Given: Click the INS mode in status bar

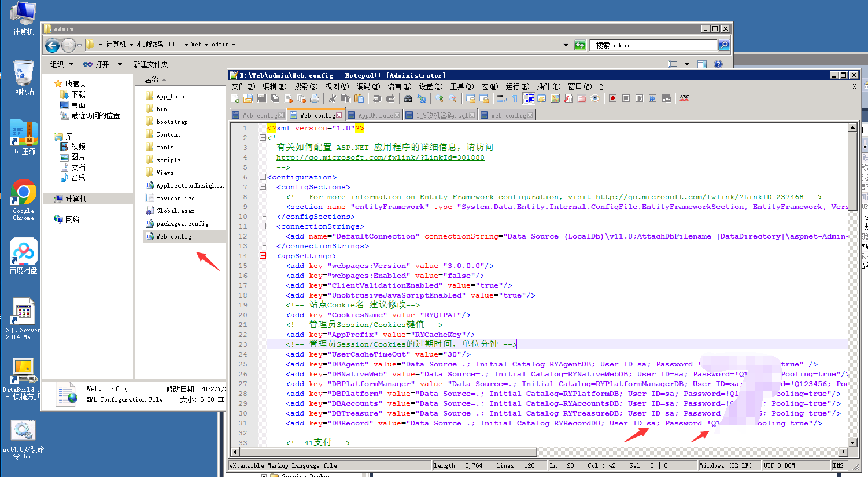Looking at the screenshot, I should [x=838, y=465].
